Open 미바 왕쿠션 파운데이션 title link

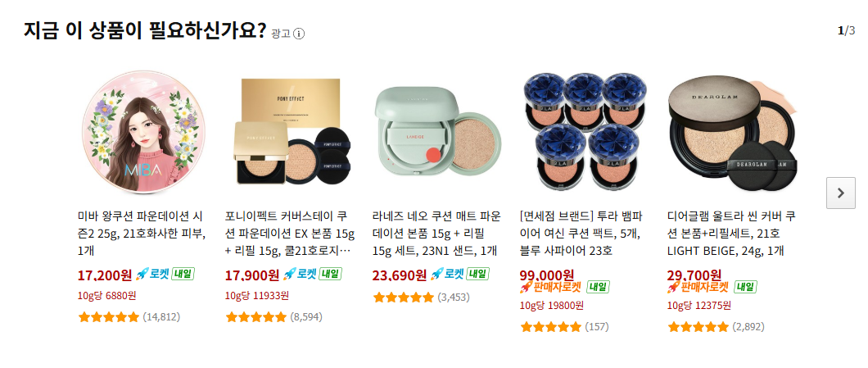pos(142,234)
